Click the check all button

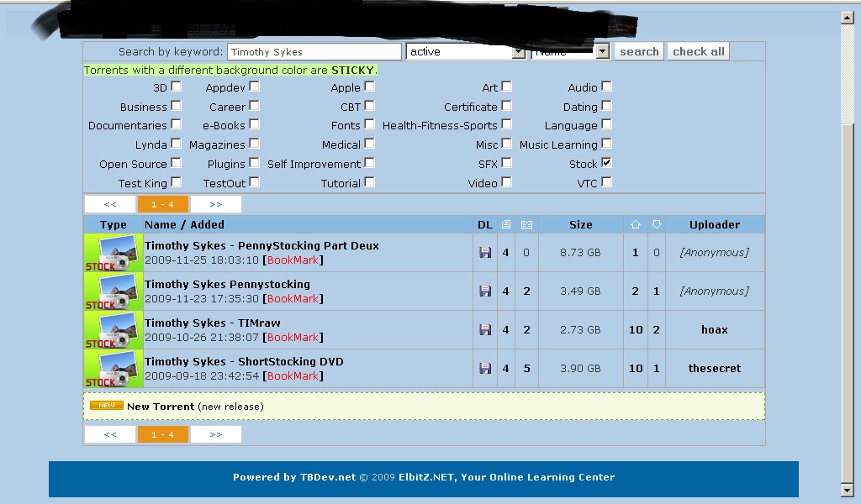[699, 51]
